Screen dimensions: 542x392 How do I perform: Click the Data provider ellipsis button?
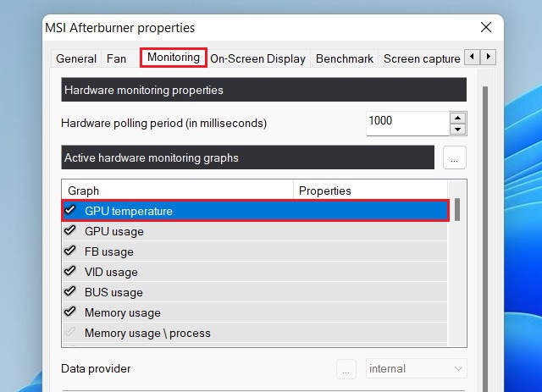[x=346, y=369]
